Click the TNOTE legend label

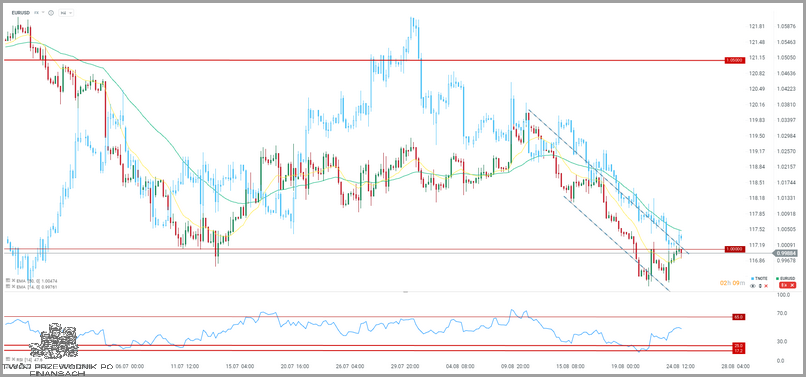pyautogui.click(x=761, y=278)
